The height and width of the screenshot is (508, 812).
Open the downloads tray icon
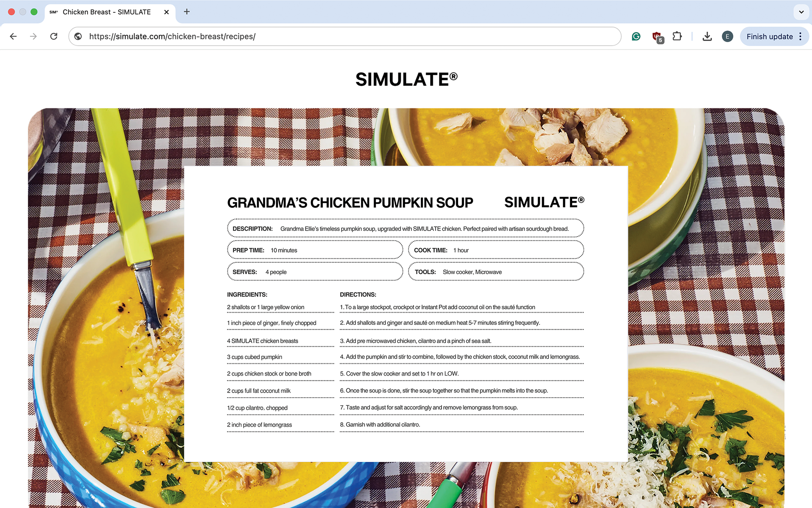coord(707,36)
